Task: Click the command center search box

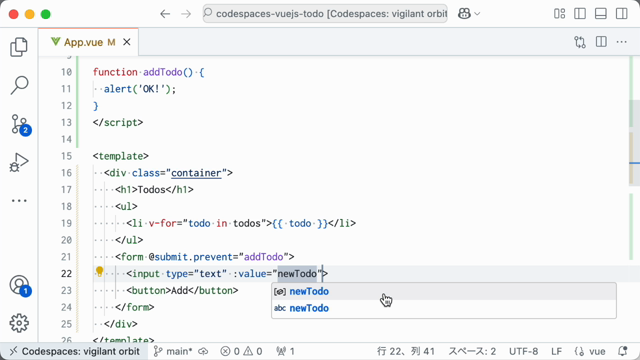Action: (x=325, y=14)
